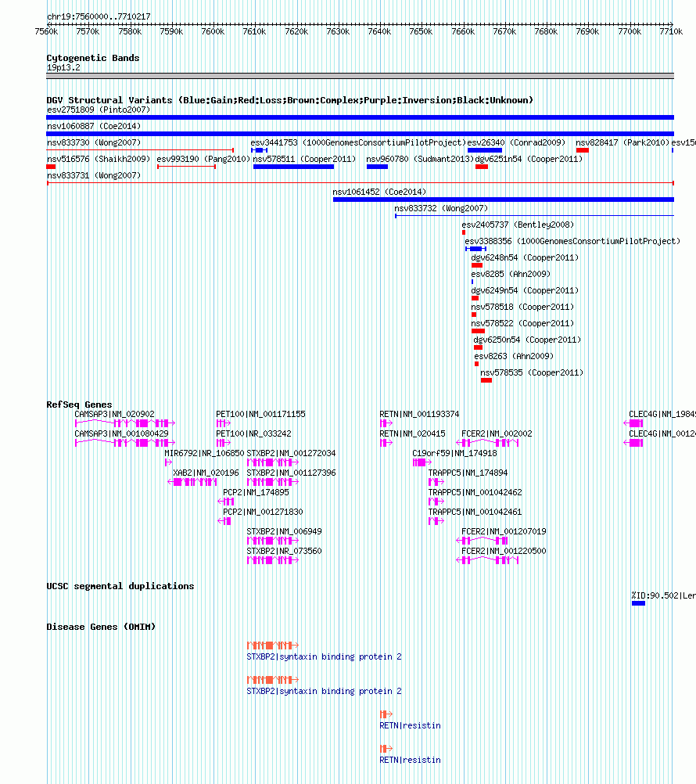Select dgv6248n54 (Cooper2011) label
The image size is (696, 784).
(525, 258)
